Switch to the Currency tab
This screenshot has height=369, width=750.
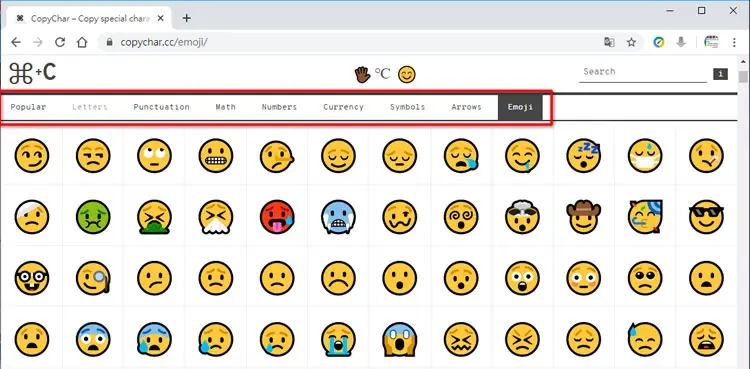pyautogui.click(x=343, y=107)
